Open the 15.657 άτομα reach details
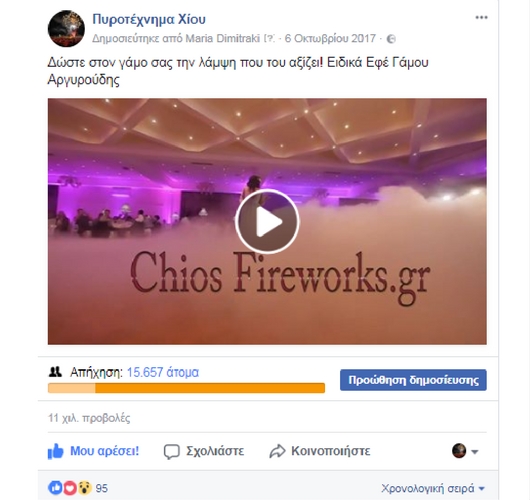Image resolution: width=530 pixels, height=500 pixels. coord(163,372)
